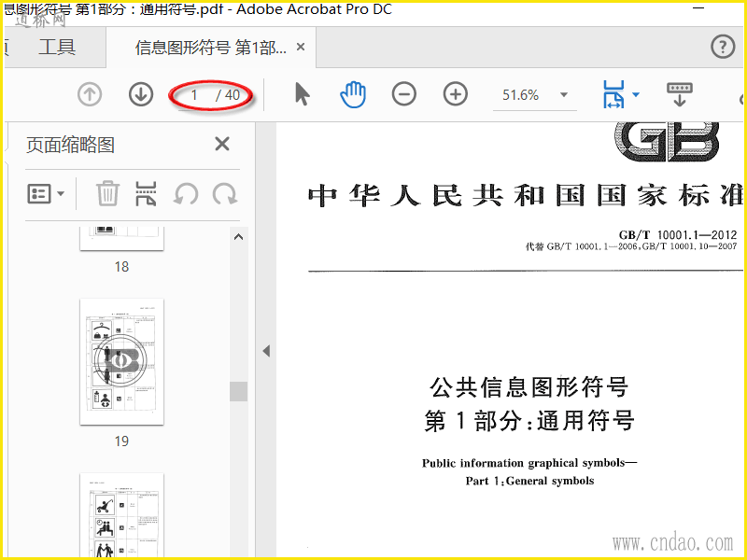Close the 信息图形符号 document tab

click(x=301, y=47)
